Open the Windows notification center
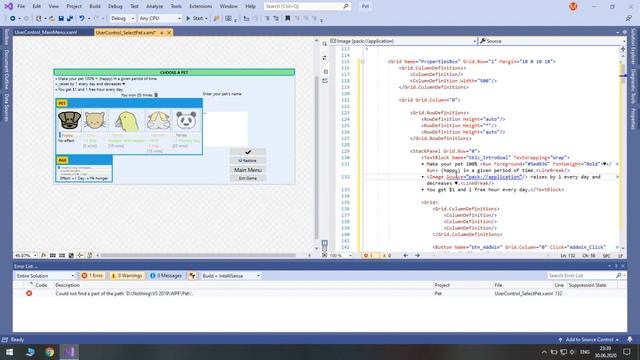The image size is (640, 360). coord(627,352)
